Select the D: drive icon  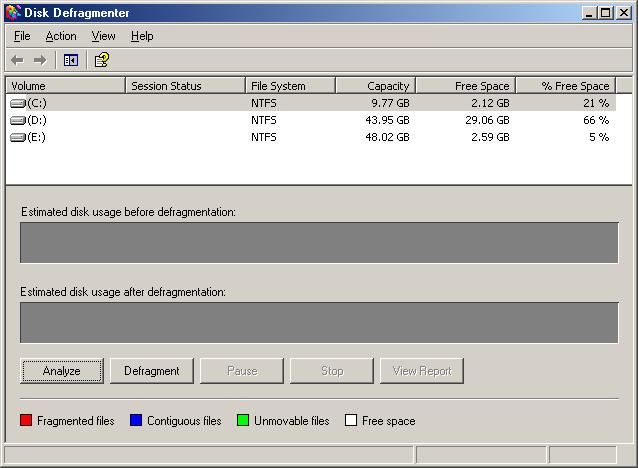coord(18,120)
